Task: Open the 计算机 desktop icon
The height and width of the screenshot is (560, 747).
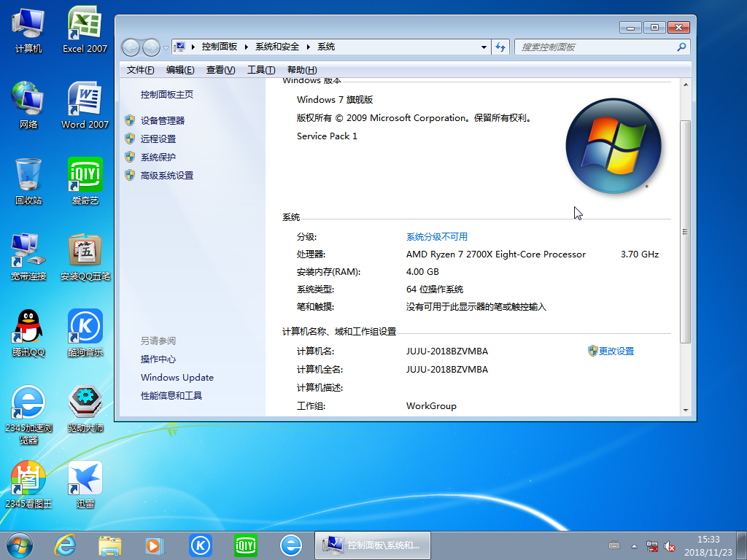Action: pos(28,31)
